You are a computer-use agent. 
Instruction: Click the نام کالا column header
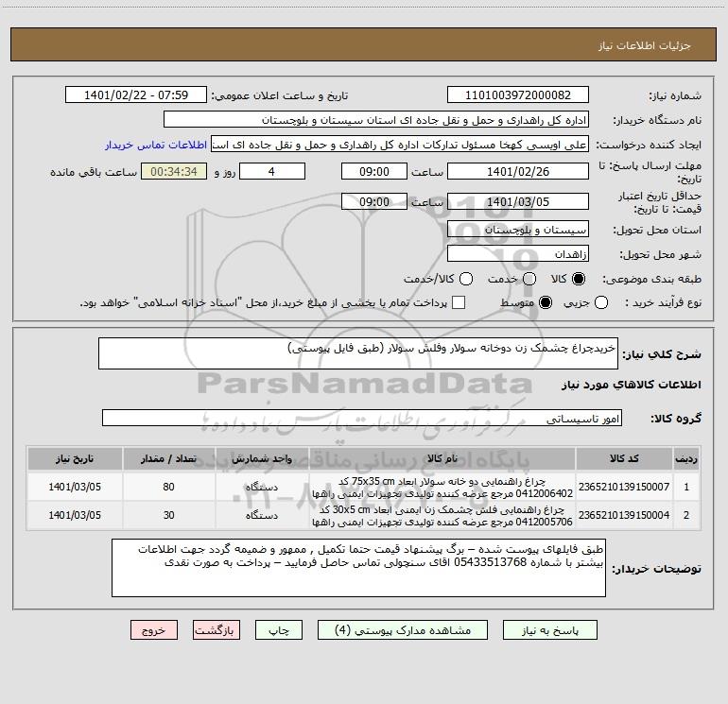[x=442, y=458]
